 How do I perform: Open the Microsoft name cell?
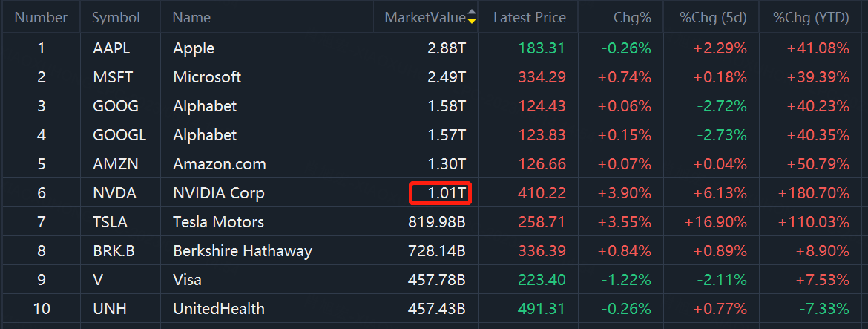[207, 77]
